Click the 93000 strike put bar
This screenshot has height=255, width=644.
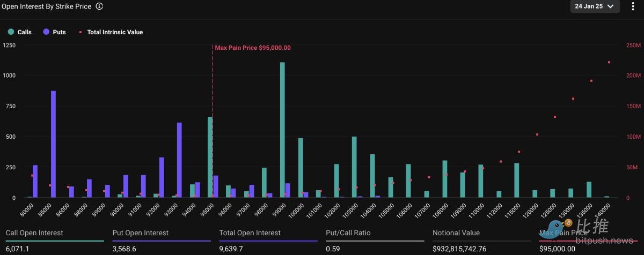tap(179, 160)
